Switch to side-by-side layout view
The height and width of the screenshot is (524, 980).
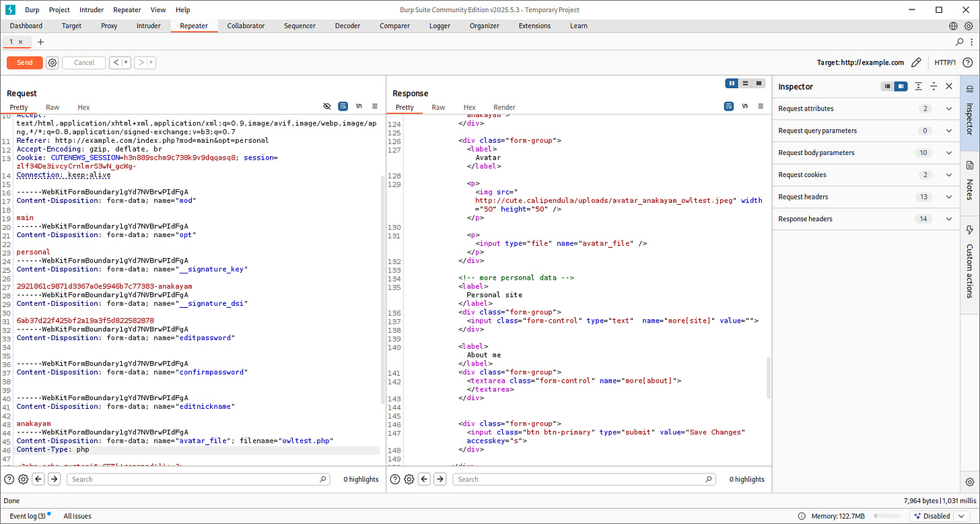point(732,84)
